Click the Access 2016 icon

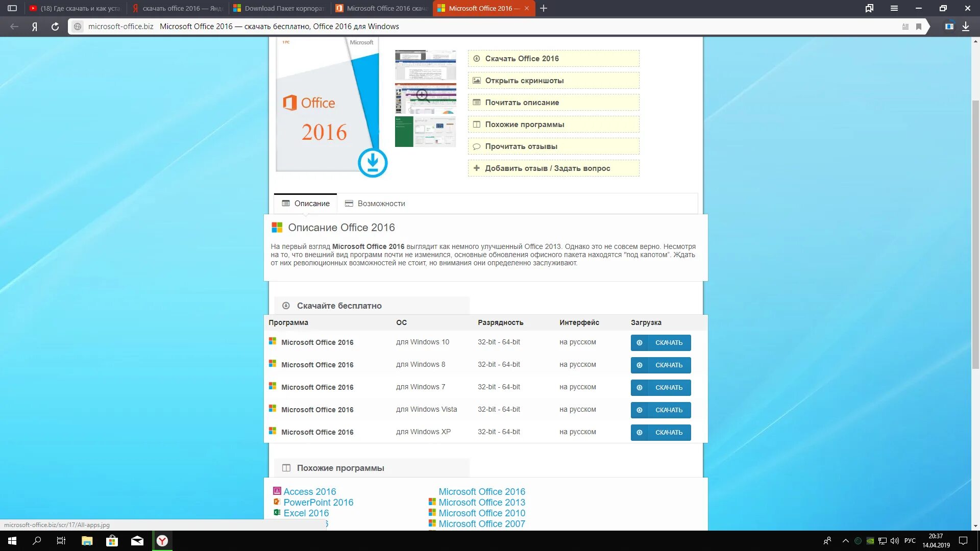[x=277, y=491]
